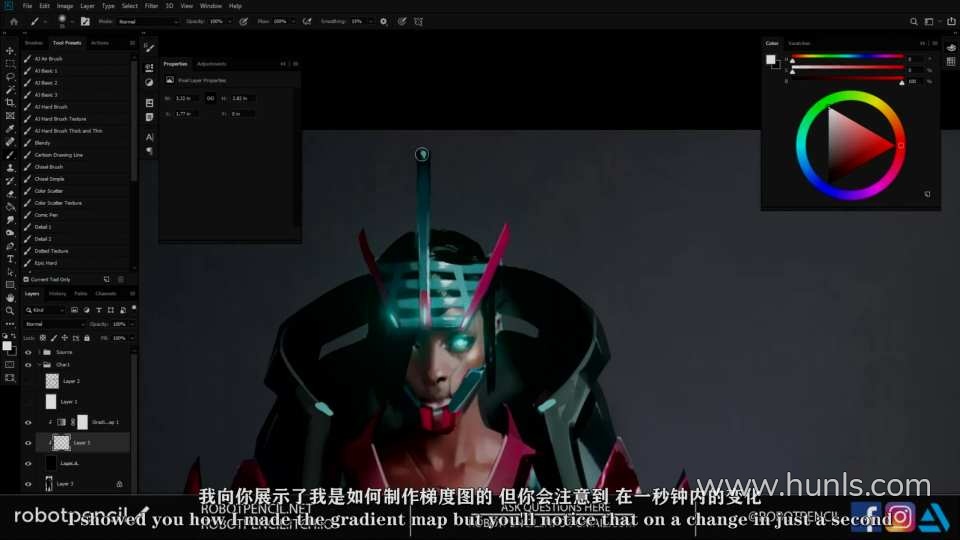The height and width of the screenshot is (540, 960).
Task: Toggle visibility of the Char1 group
Action: tap(28, 365)
